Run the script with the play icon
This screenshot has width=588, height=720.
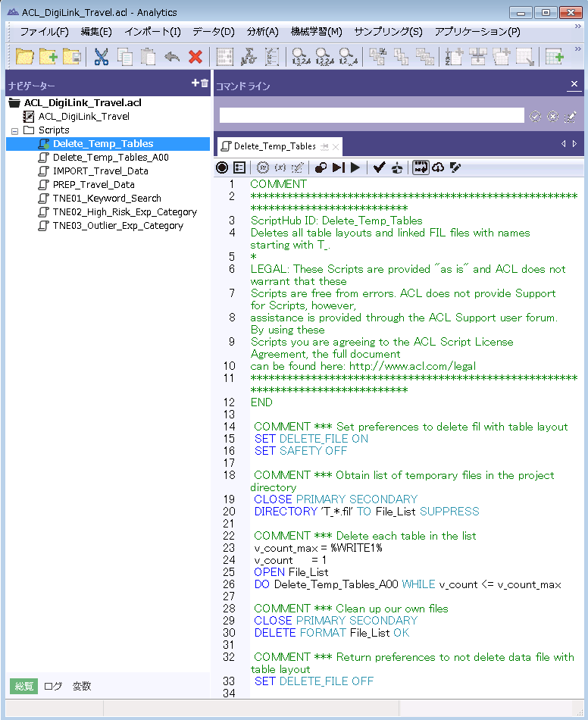(x=355, y=167)
